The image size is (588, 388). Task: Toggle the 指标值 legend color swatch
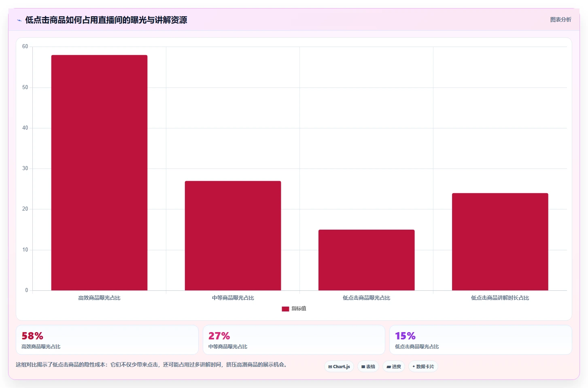[285, 309]
